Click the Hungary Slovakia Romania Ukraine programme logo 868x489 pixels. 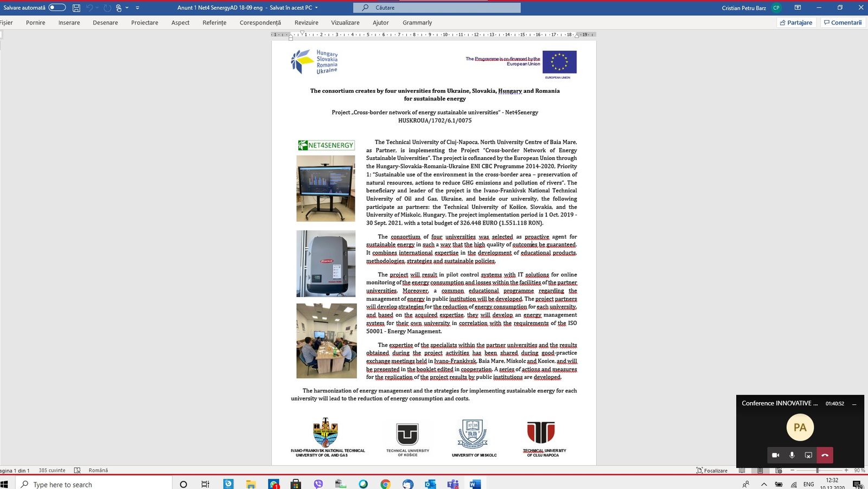(x=314, y=62)
